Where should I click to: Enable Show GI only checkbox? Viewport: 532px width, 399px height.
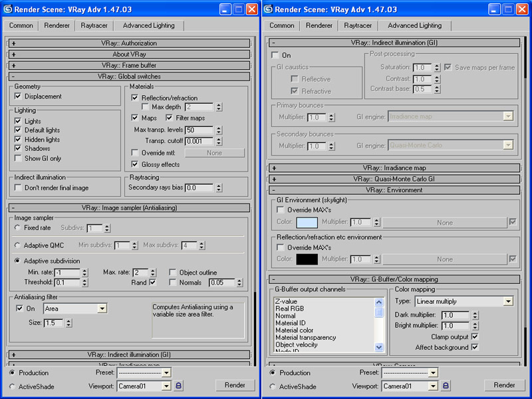(18, 158)
